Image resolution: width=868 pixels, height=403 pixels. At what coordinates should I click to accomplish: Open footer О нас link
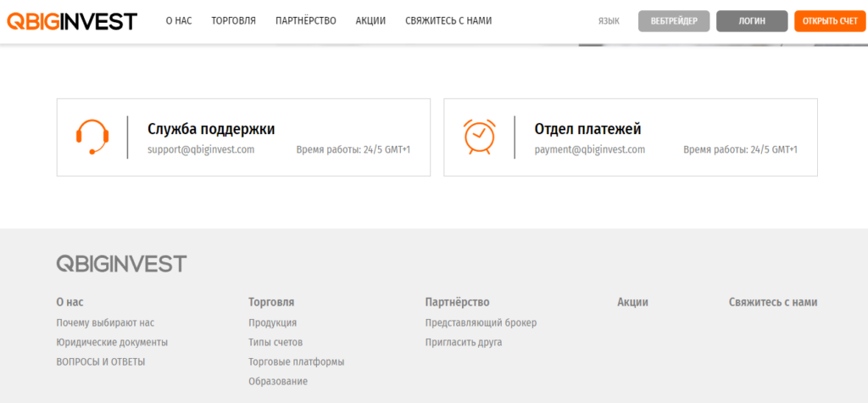click(x=70, y=302)
